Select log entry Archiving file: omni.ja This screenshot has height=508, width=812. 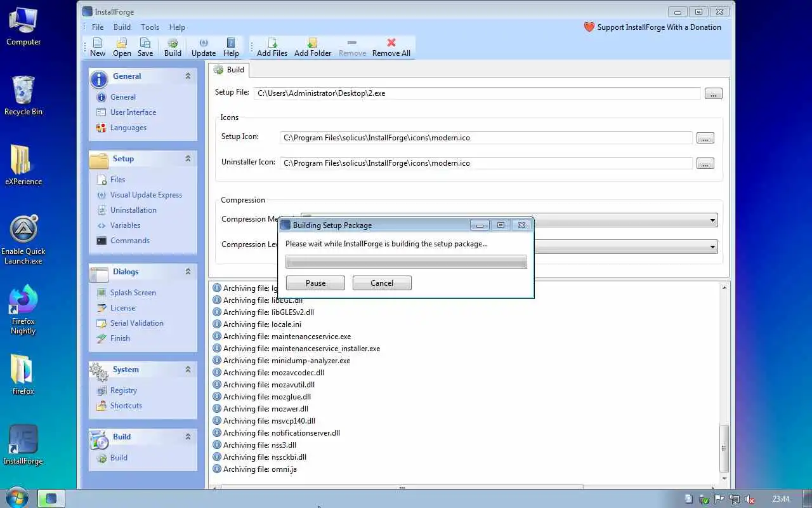(255, 469)
